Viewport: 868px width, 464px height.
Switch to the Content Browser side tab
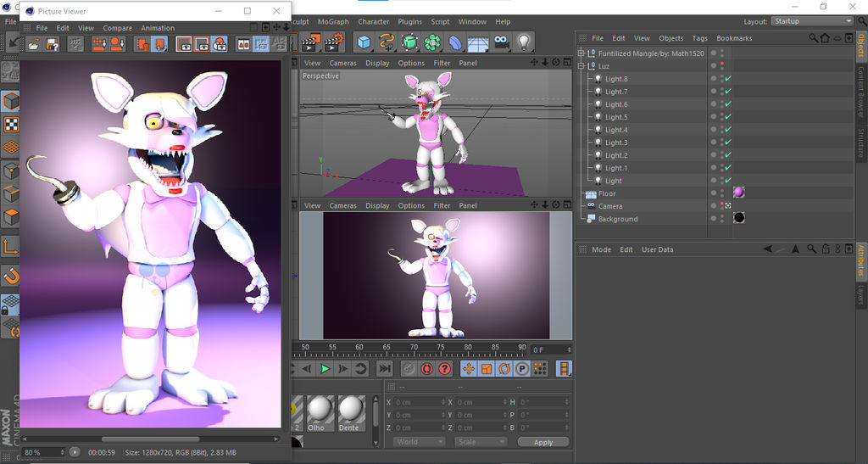[861, 91]
